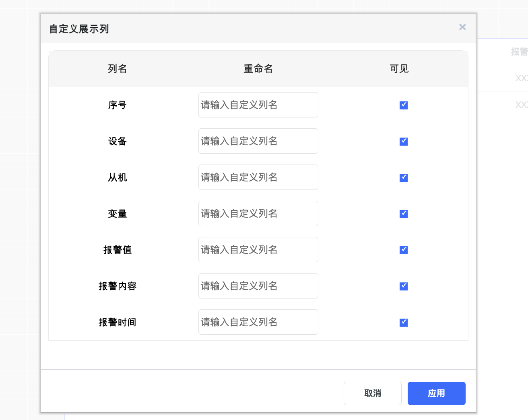528x420 pixels.
Task: Apply changes with the 应用 button
Action: click(x=437, y=393)
